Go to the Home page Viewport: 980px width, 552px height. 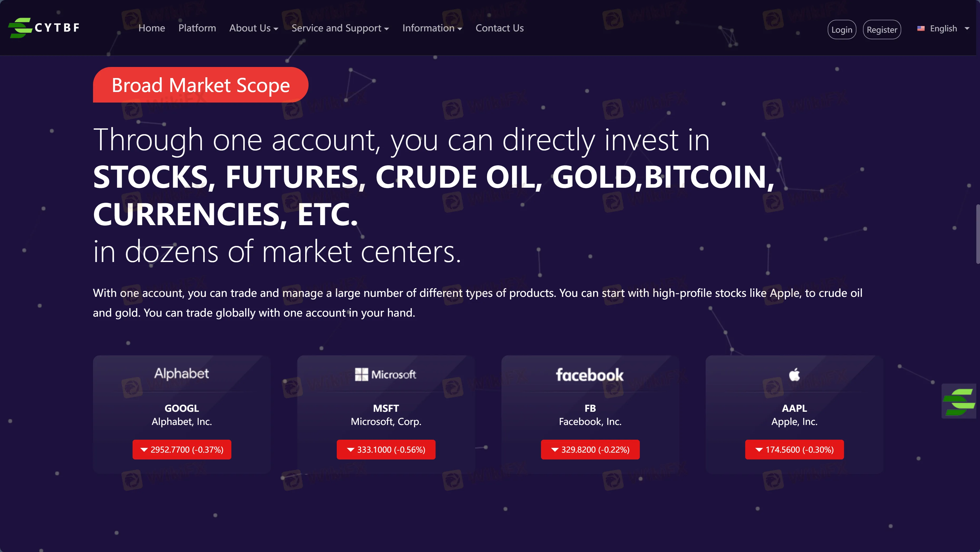(152, 28)
